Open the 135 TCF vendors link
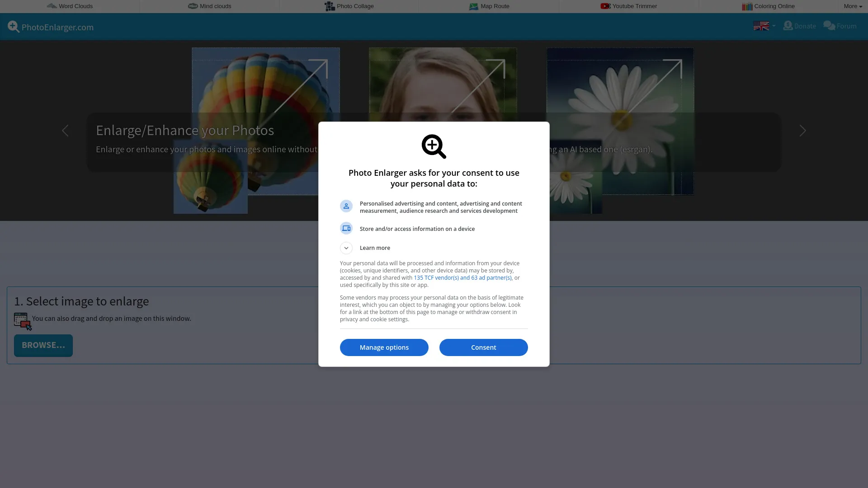The width and height of the screenshot is (868, 488). (x=462, y=277)
